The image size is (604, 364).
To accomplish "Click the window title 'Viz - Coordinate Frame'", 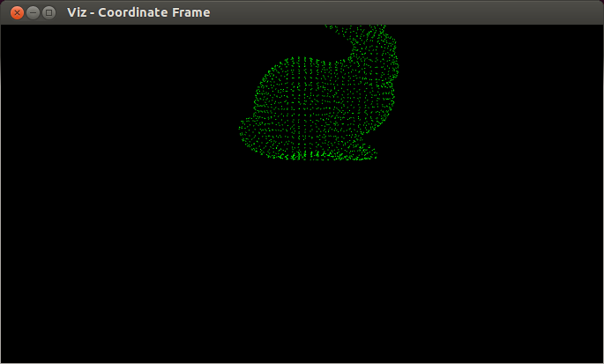I will pos(138,12).
